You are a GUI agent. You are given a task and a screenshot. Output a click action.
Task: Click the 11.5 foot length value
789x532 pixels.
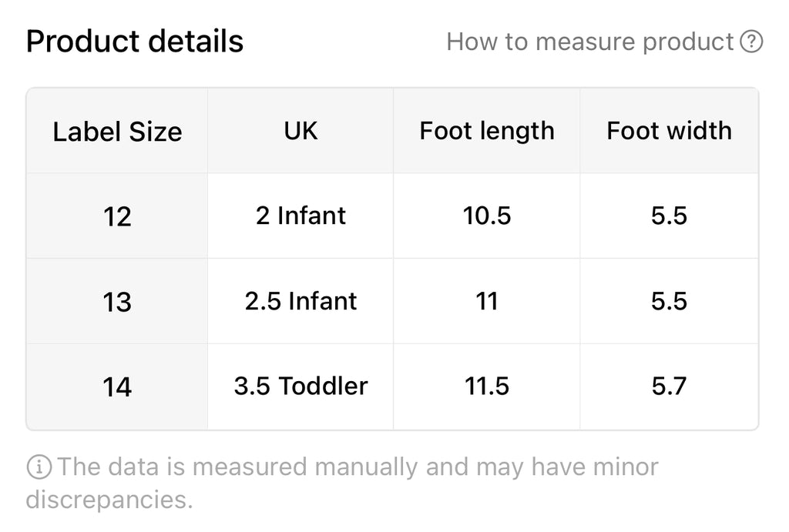[x=487, y=385]
